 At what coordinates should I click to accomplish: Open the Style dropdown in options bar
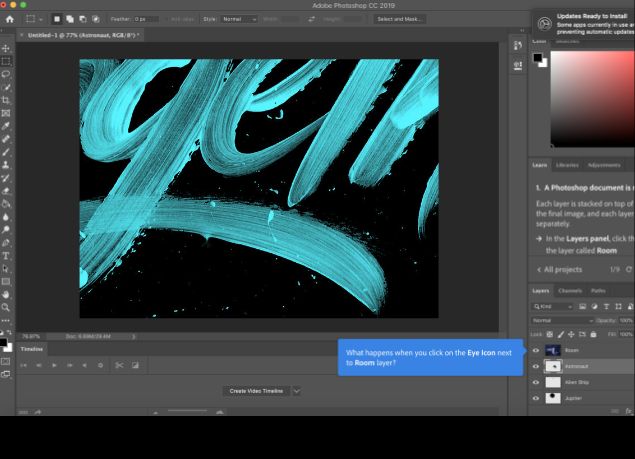click(237, 19)
